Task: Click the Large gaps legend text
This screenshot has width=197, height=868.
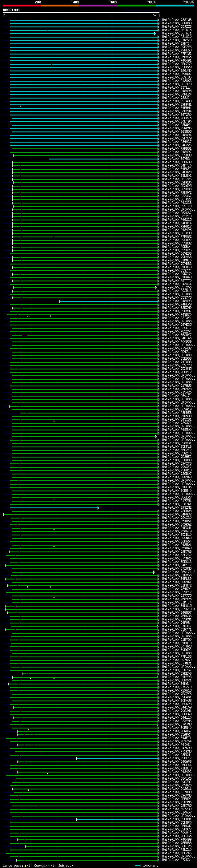Action: [38, 866]
